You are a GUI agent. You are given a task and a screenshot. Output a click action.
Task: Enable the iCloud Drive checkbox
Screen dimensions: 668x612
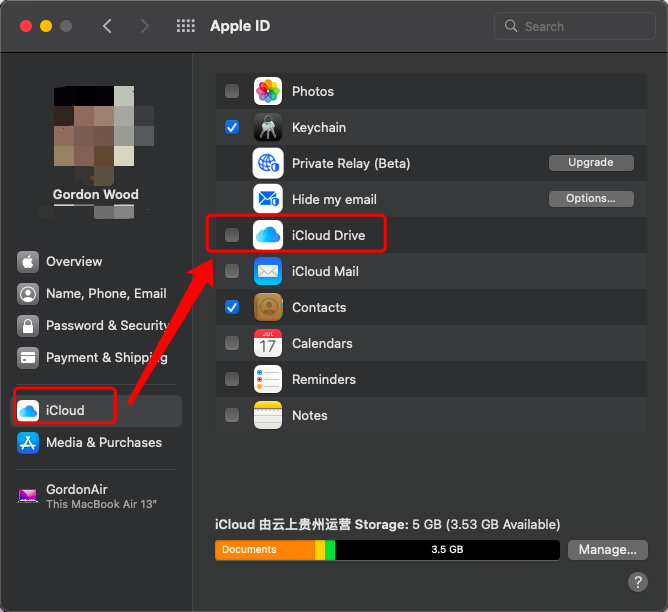[232, 235]
